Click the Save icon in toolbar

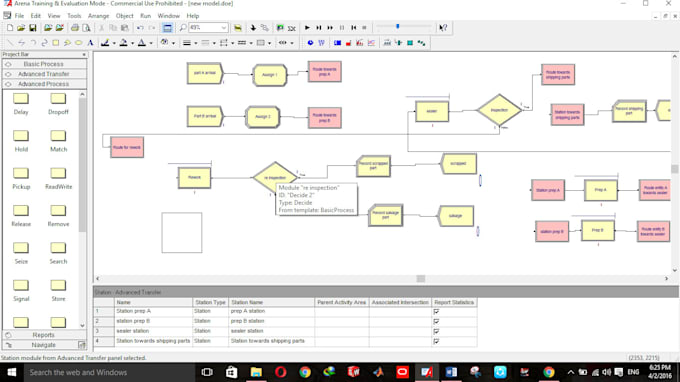[33, 28]
